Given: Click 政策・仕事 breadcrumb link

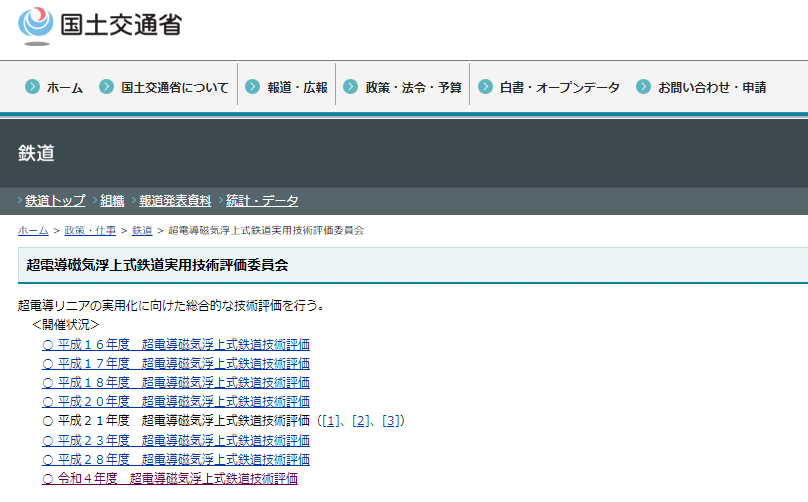Looking at the screenshot, I should (x=89, y=231).
